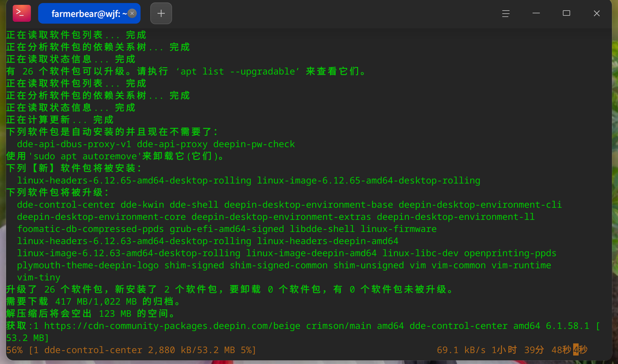The image size is (618, 364).
Task: Click the 69.1 kB/s download speed
Action: 461,350
